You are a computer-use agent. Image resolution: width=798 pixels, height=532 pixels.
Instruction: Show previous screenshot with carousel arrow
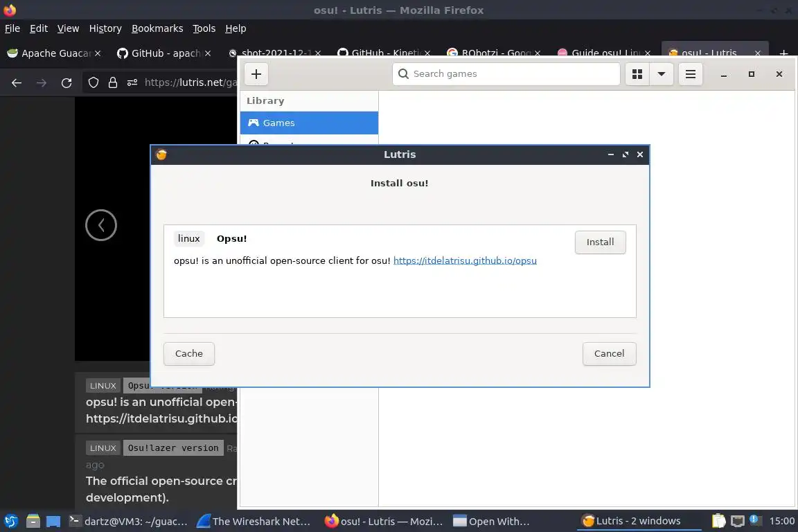(x=100, y=225)
